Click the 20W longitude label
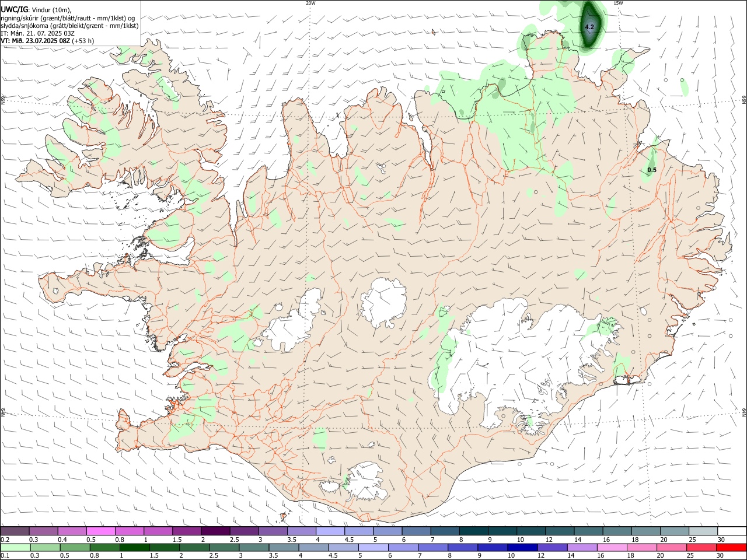 (310, 3)
